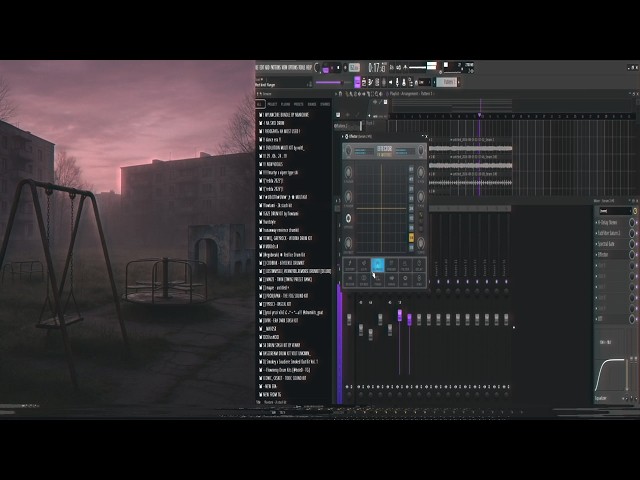Click the purple selected mixer track fader

pyautogui.click(x=400, y=315)
